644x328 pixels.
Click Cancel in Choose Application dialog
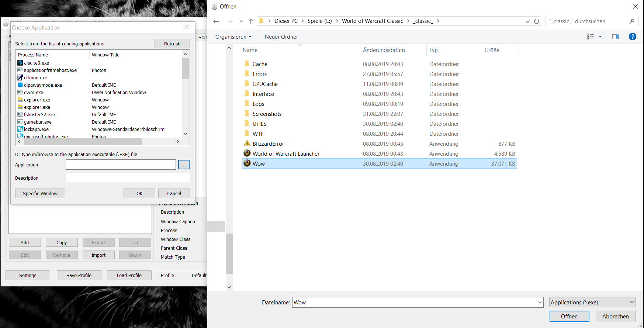coord(174,193)
